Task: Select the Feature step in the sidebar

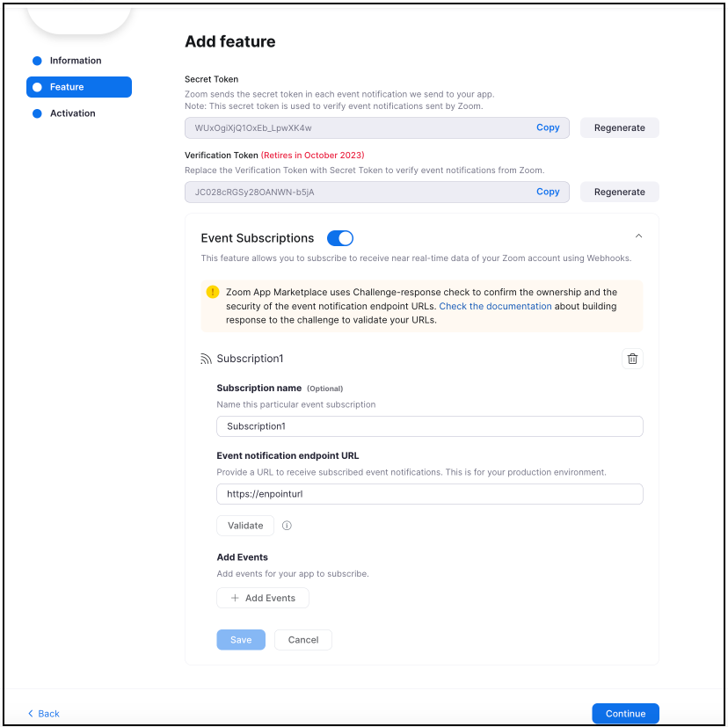Action: pos(78,86)
